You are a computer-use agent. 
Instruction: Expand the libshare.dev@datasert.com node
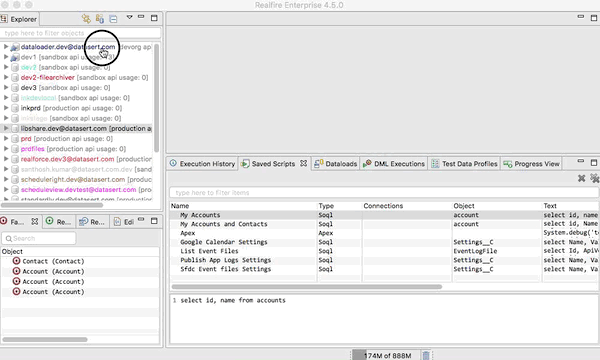[x=6, y=128]
